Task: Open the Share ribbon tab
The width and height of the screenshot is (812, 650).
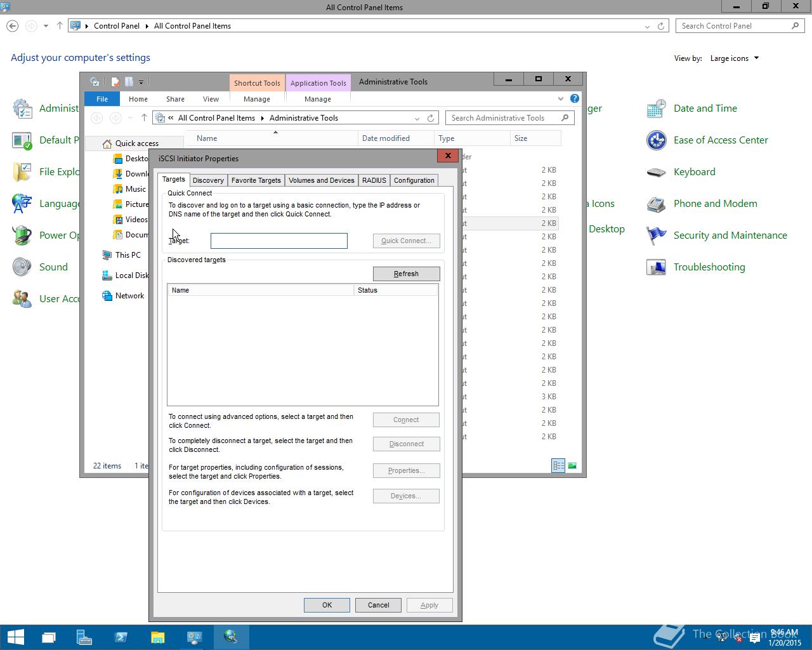Action: pos(176,99)
